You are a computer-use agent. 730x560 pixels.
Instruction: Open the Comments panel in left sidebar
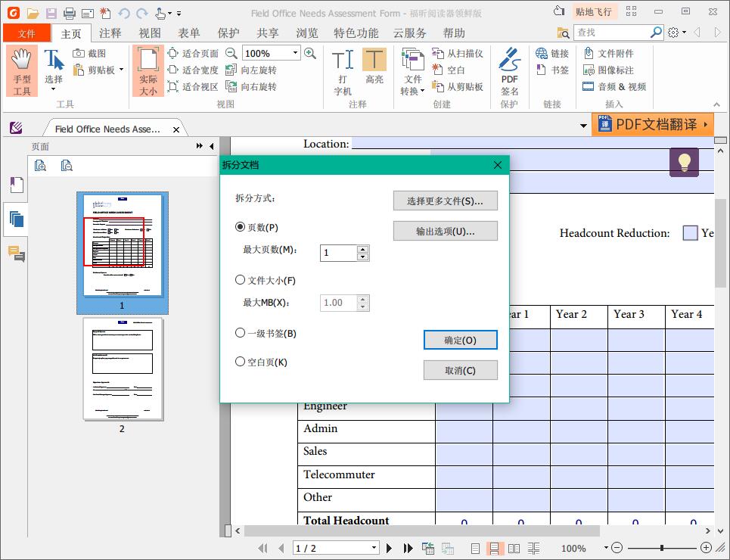[x=17, y=254]
